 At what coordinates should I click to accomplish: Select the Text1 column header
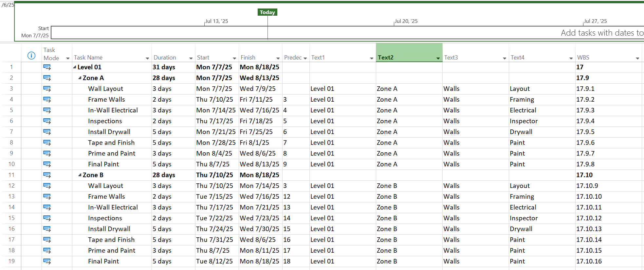pyautogui.click(x=342, y=53)
